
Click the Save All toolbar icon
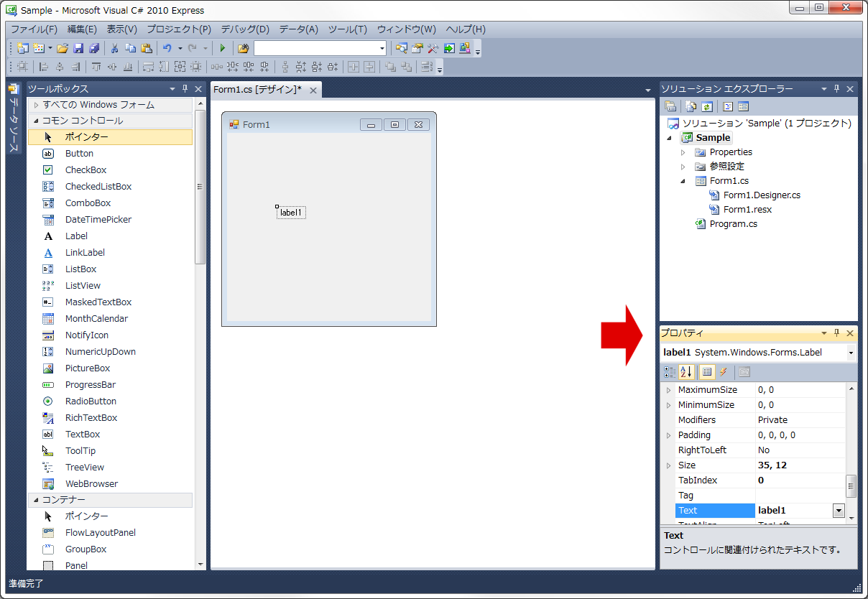point(94,48)
